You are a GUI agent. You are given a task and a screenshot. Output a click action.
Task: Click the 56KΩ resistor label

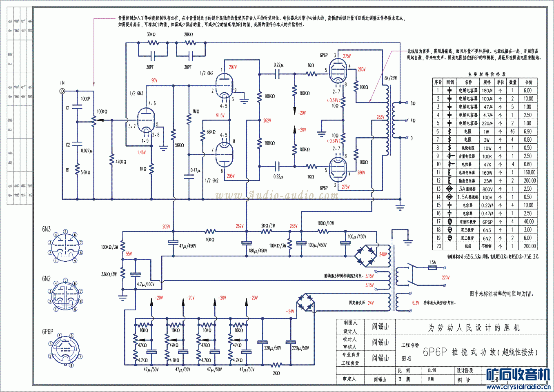(x=180, y=145)
